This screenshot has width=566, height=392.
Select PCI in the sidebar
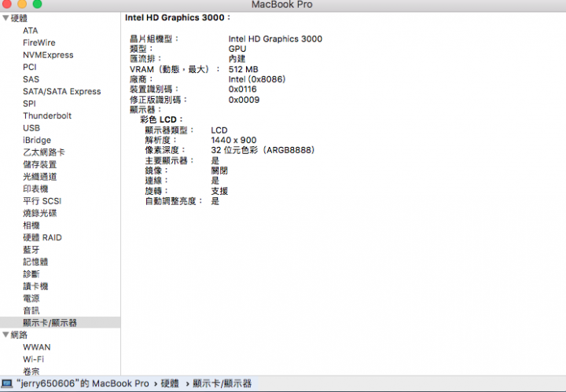click(30, 67)
